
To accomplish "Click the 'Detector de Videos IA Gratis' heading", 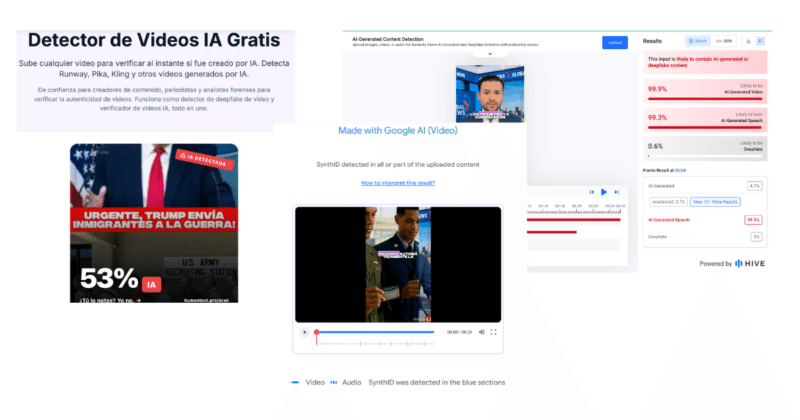I will click(x=154, y=40).
